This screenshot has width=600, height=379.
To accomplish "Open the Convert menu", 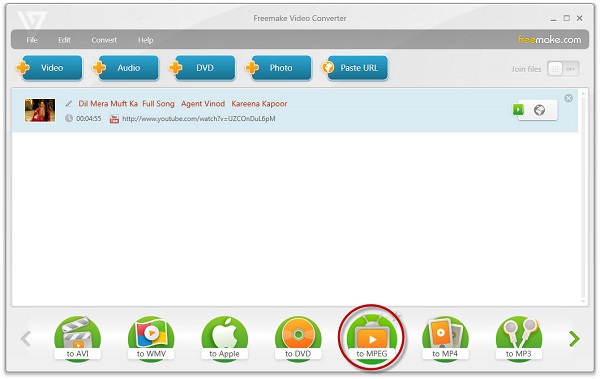I will (104, 40).
